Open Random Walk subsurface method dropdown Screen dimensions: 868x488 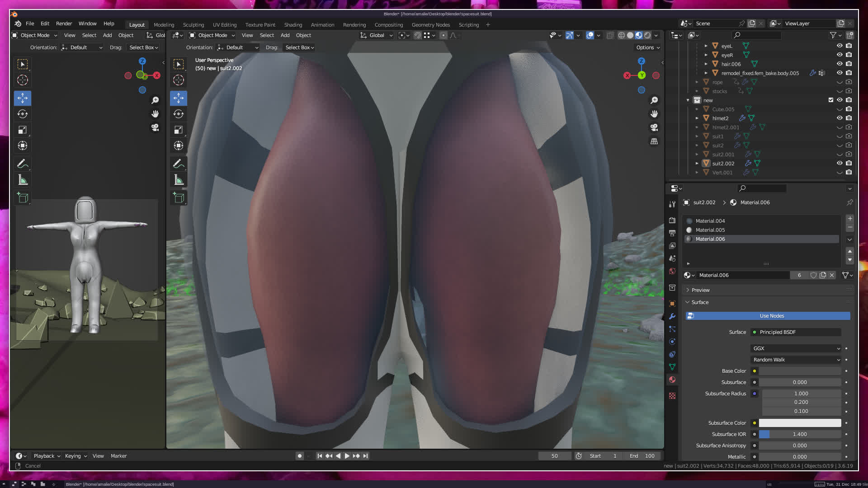point(796,360)
